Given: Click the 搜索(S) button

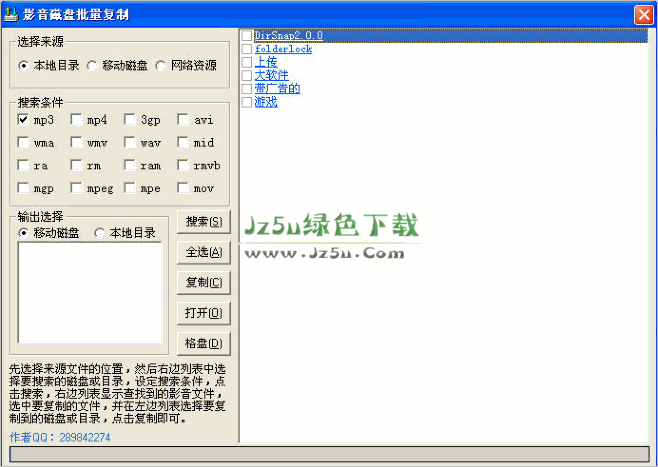Looking at the screenshot, I should point(204,222).
